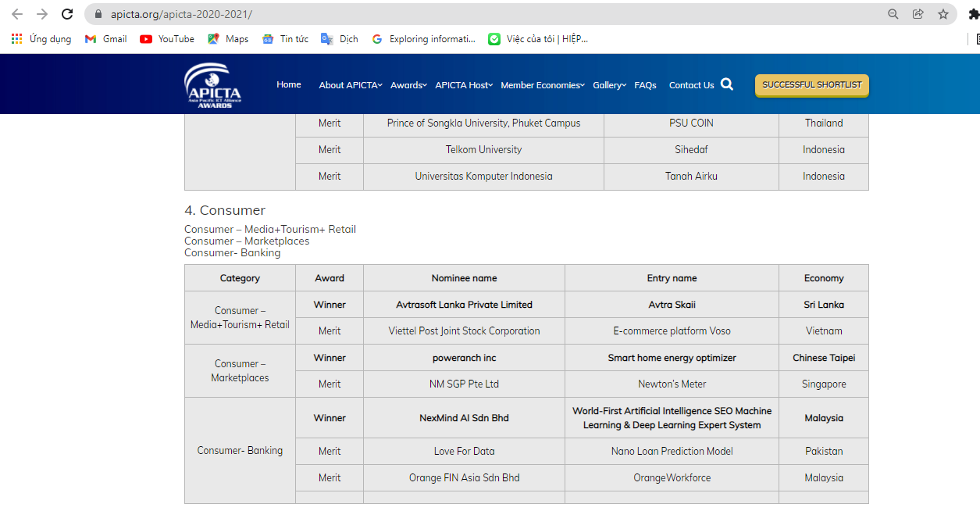Screen dimensions: 980x511
Task: Select the 'powerranch inc' nominee cell
Action: click(465, 358)
